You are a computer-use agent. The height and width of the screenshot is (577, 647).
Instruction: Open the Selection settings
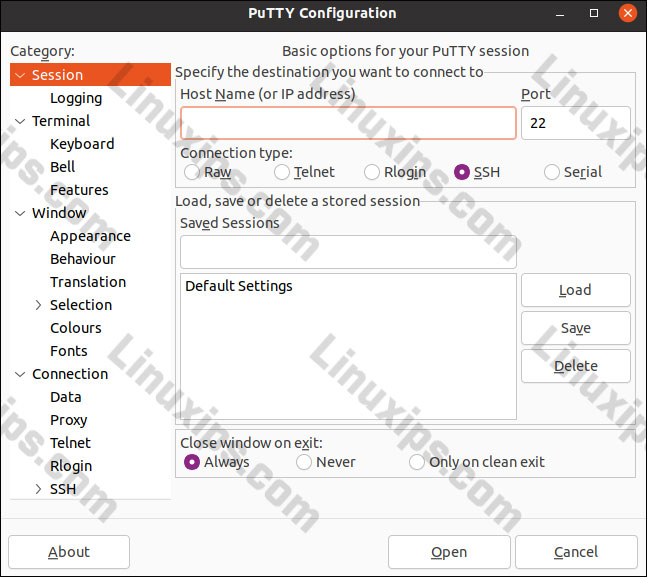click(81, 305)
